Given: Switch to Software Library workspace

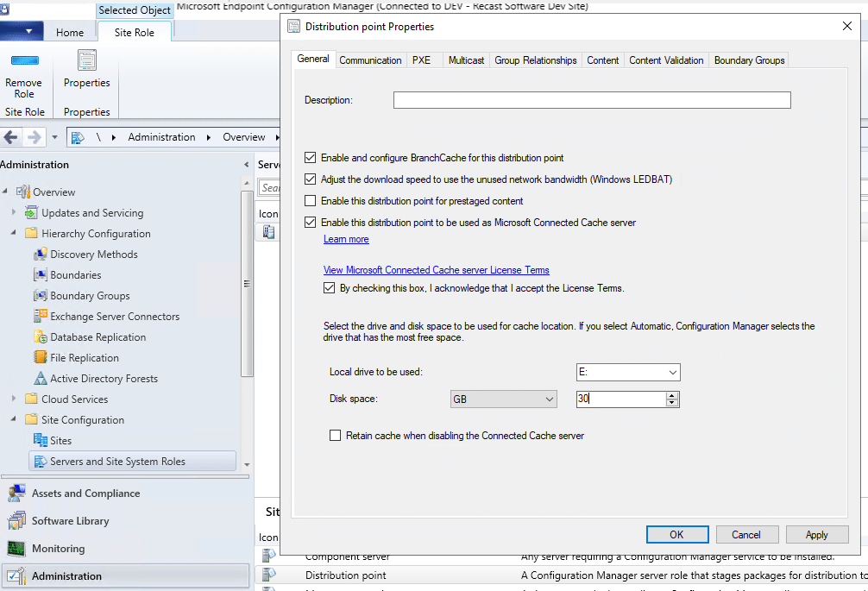Looking at the screenshot, I should tap(70, 521).
